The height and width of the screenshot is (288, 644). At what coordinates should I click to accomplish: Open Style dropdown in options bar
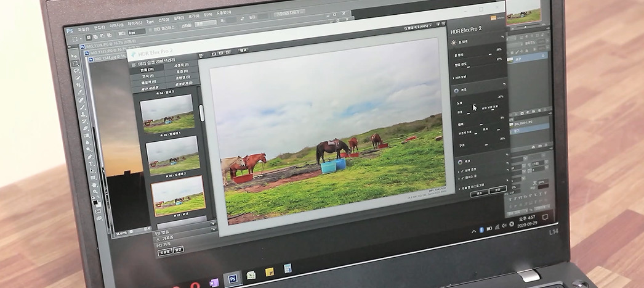(206, 23)
